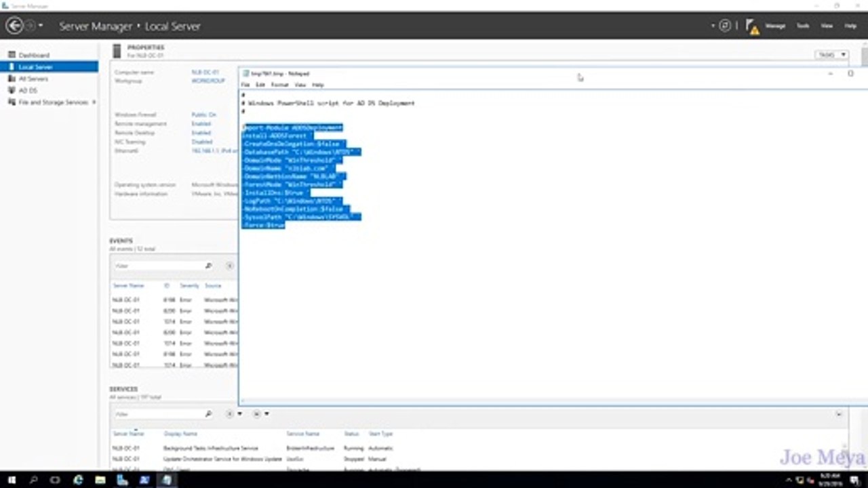Open Task View from the taskbar
868x488 pixels.
tap(56, 480)
